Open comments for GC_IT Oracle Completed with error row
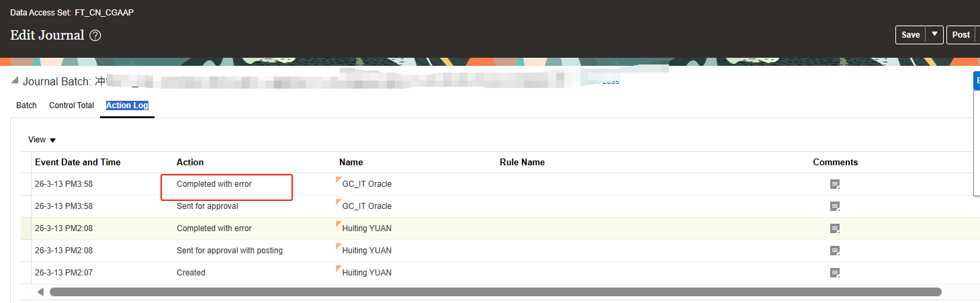This screenshot has height=303, width=980. 835,184
